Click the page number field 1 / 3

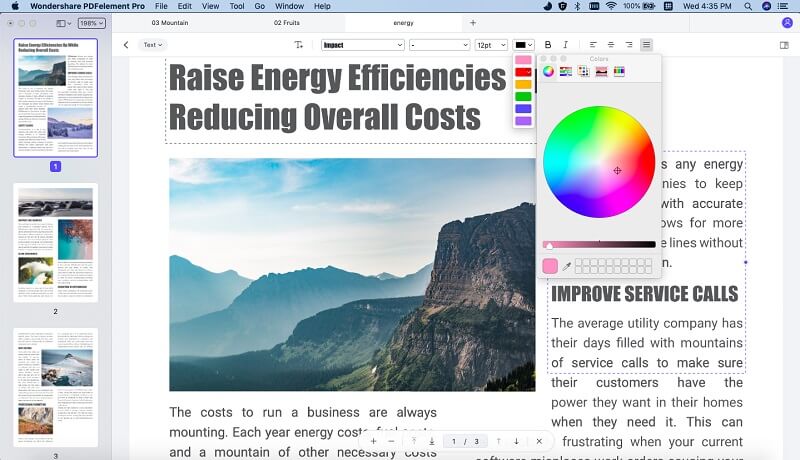pos(465,441)
